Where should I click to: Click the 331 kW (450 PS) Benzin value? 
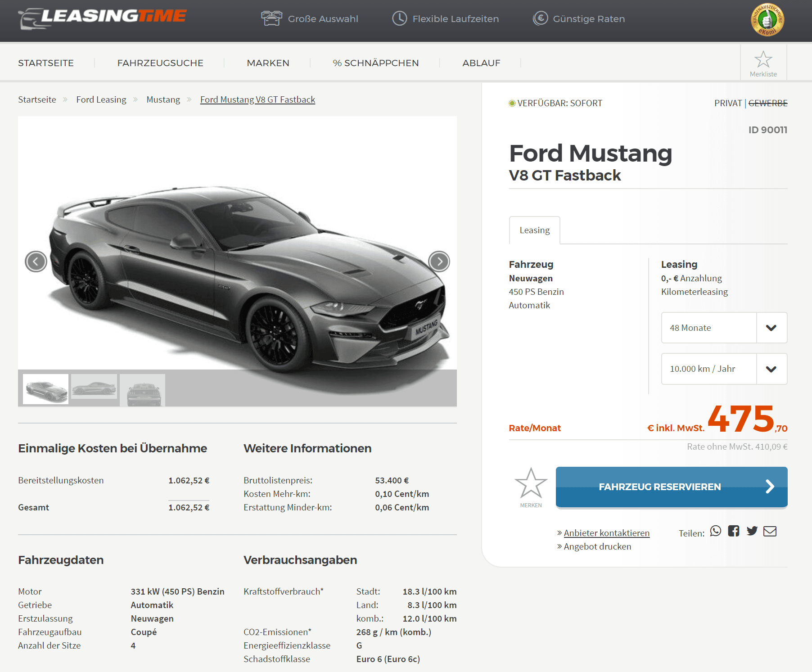177,591
